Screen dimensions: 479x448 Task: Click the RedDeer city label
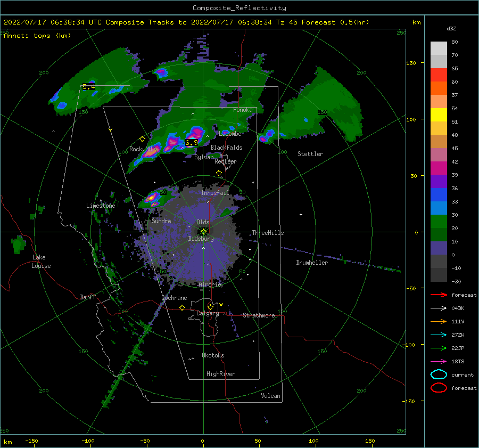point(226,161)
